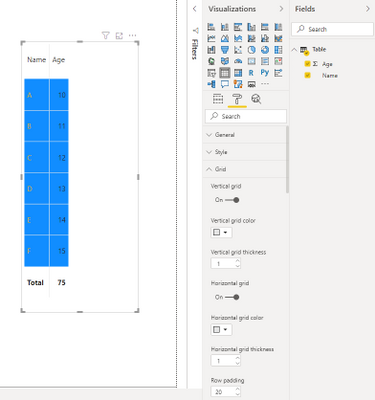This screenshot has width=375, height=400.
Task: Click the Matrix visualization icon
Action: click(x=238, y=73)
